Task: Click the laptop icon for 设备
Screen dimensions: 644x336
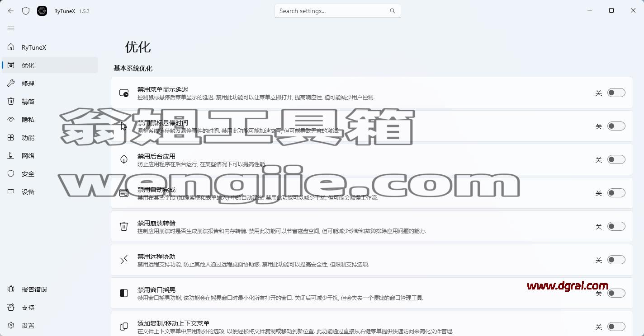Action: [x=11, y=192]
